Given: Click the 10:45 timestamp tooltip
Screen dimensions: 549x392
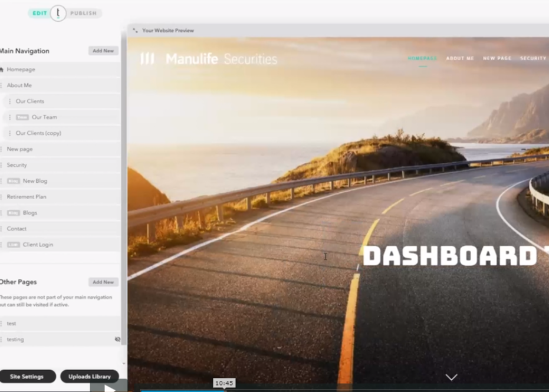Looking at the screenshot, I should tap(224, 383).
